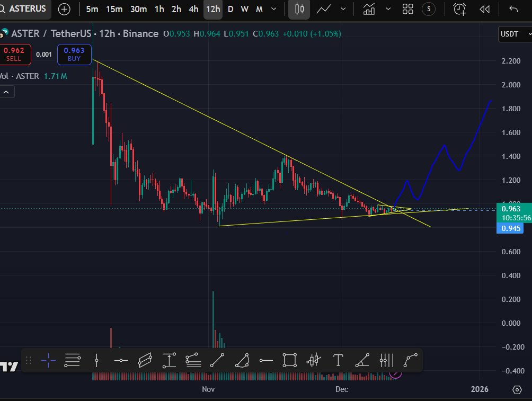Switch to the D timeframe
Image resolution: width=532 pixels, height=401 pixels.
[230, 9]
